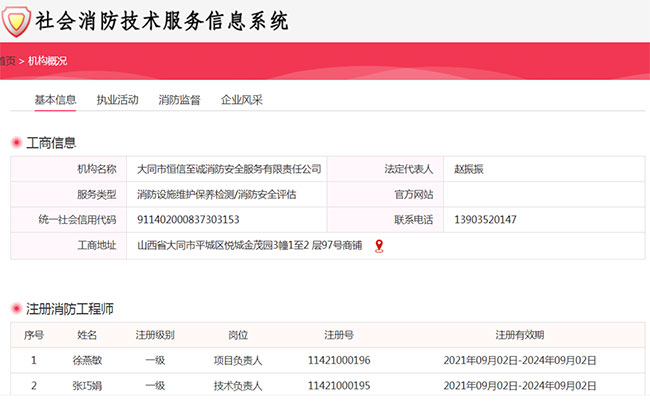Click the 社会消防技术服务信息系统 title

[162, 21]
